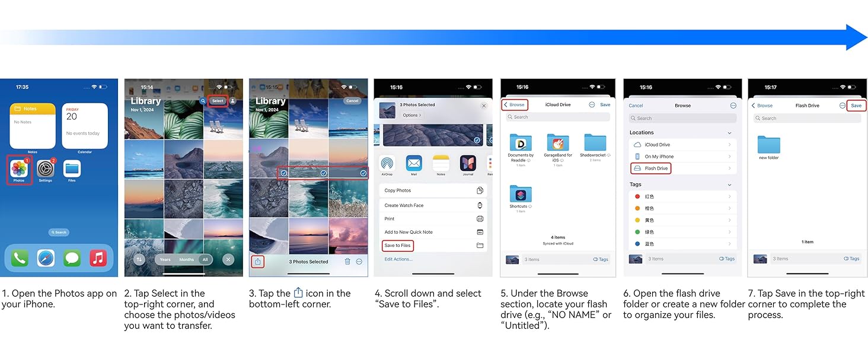Go back to Browse from iCloud Drive

(515, 104)
